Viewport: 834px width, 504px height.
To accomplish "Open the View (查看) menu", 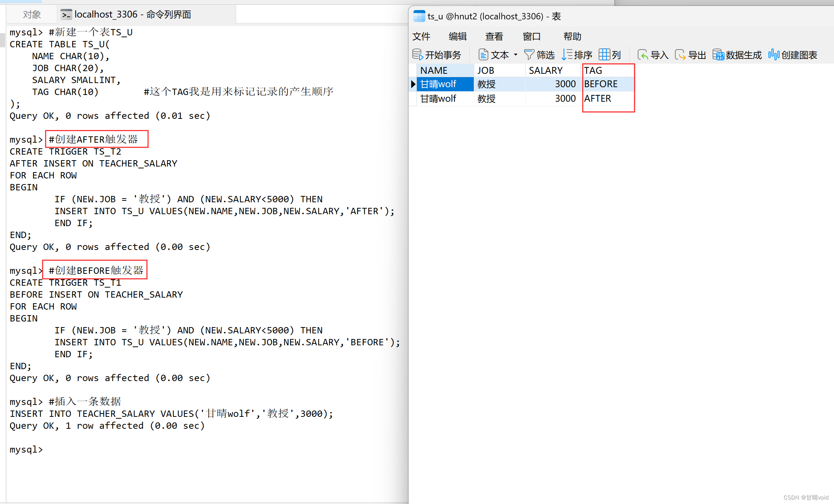I will 494,37.
